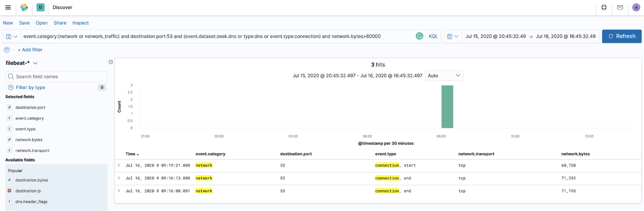This screenshot has height=211, width=644.
Task: Switch query language via KQL
Action: coord(433,36)
